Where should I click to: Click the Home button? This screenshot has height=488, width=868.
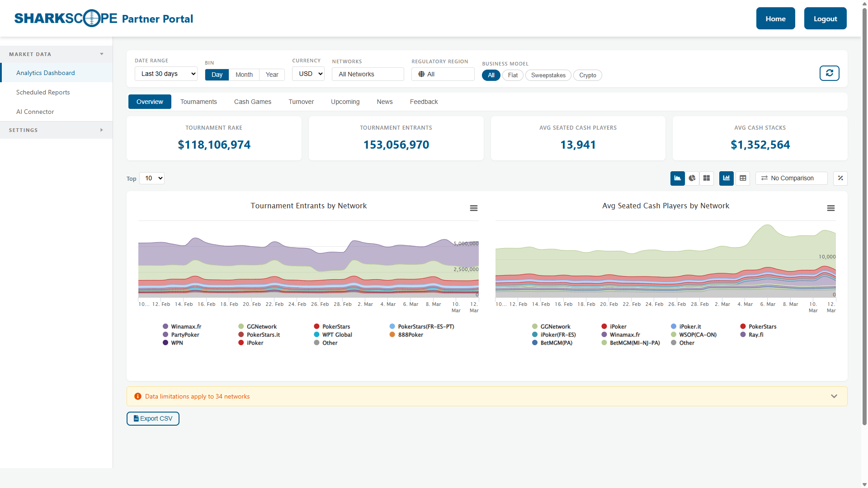[775, 19]
